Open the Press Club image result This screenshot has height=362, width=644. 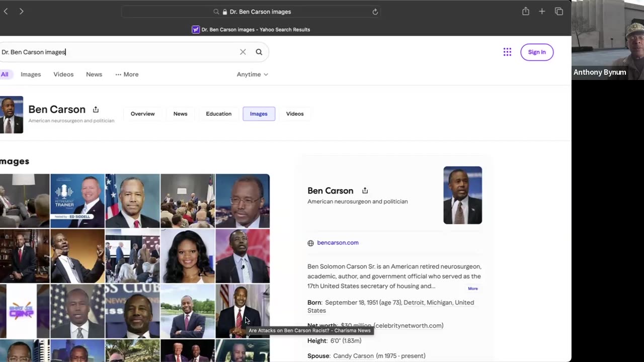pos(132,311)
